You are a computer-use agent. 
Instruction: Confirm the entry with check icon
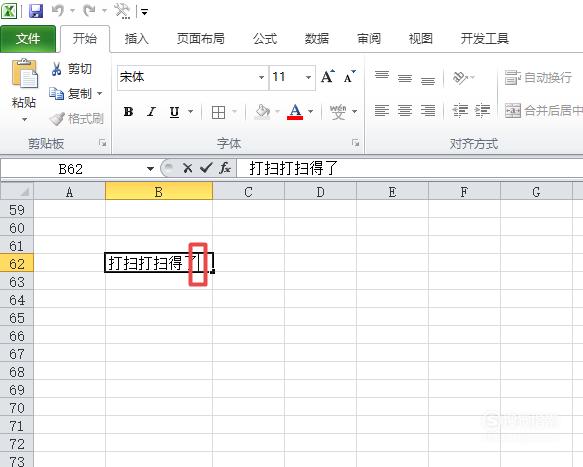(206, 168)
